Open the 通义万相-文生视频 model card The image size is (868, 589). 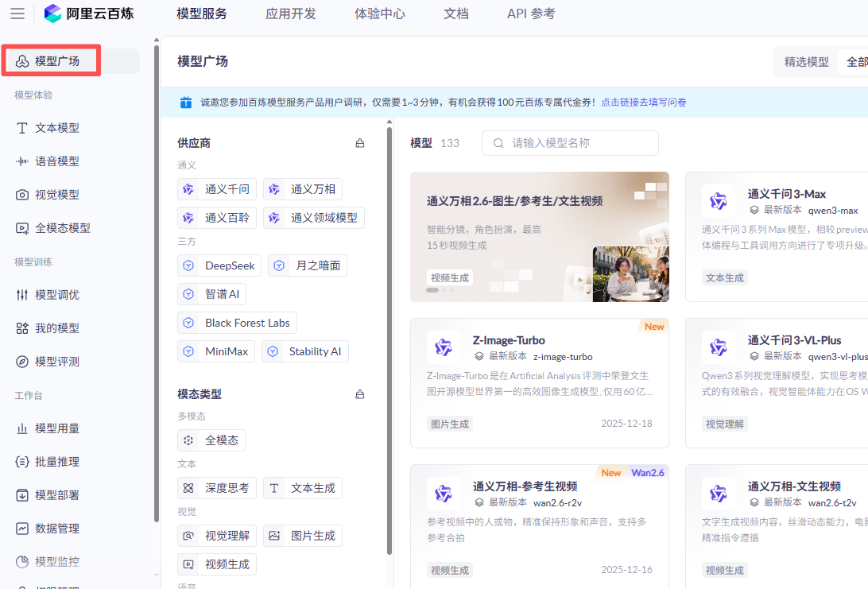777,527
